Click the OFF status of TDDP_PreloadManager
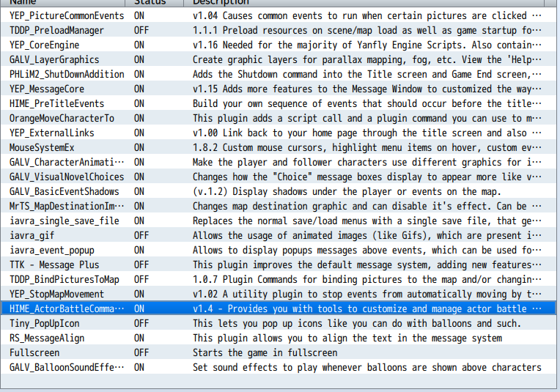Viewport: 560px width, 392px height. (141, 30)
